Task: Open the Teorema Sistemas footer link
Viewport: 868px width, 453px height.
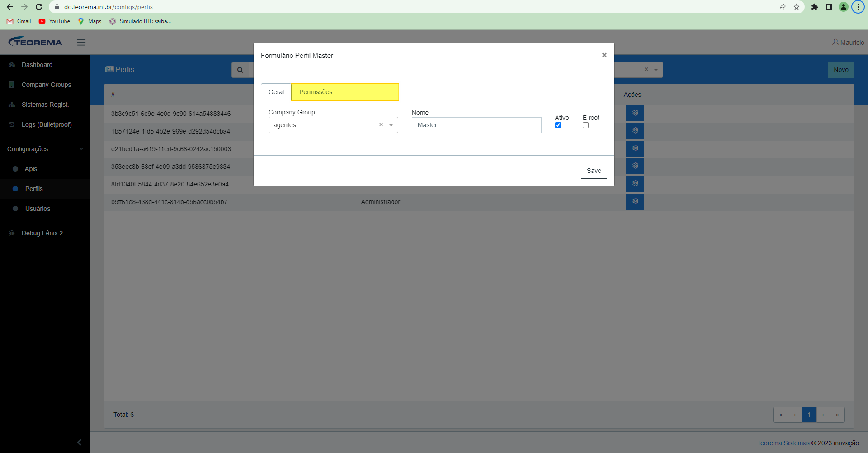Action: 783,443
